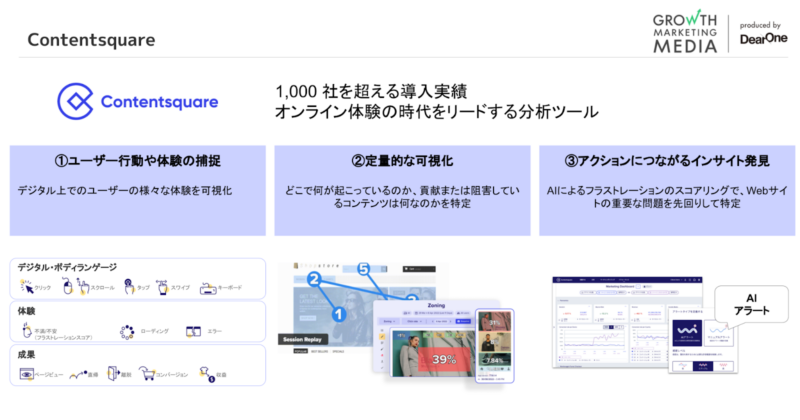Click the 成果 section title
Screen dimensions: 800x420
27,355
